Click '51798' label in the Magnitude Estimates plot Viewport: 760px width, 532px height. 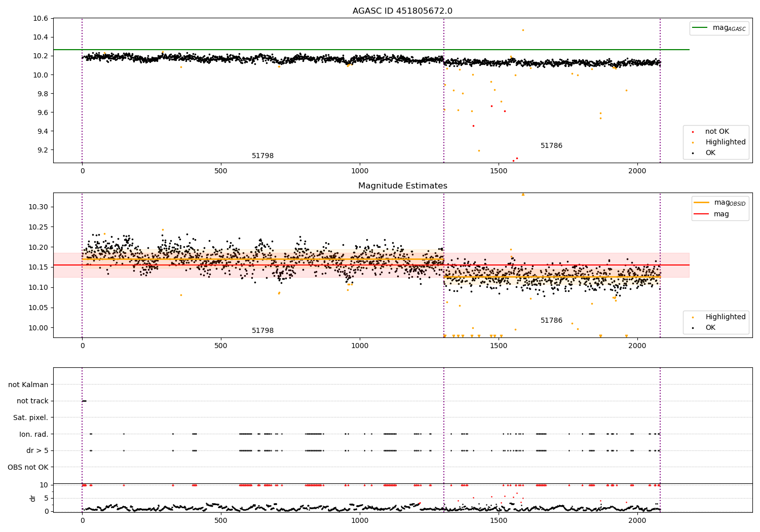[x=262, y=331]
